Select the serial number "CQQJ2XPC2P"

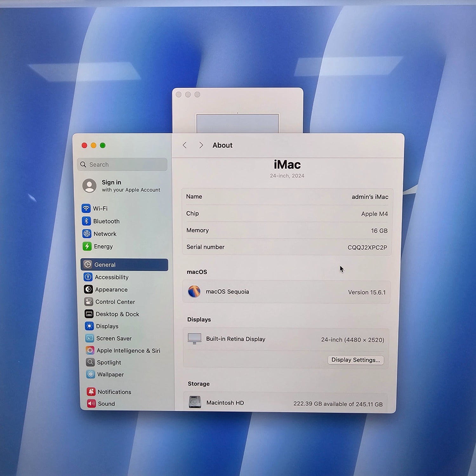[x=367, y=248]
